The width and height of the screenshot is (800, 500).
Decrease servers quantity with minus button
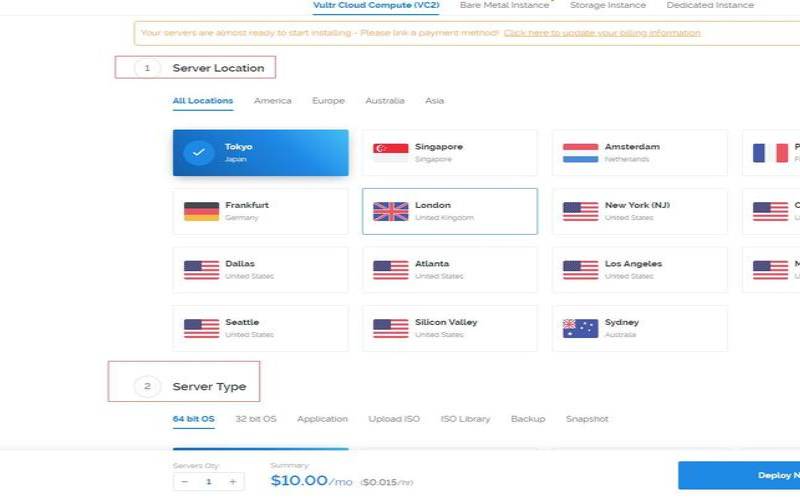pos(185,482)
